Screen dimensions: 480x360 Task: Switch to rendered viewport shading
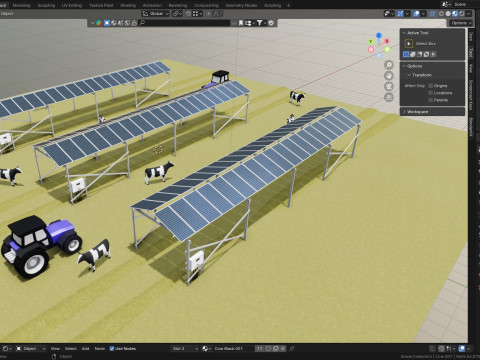[462, 14]
